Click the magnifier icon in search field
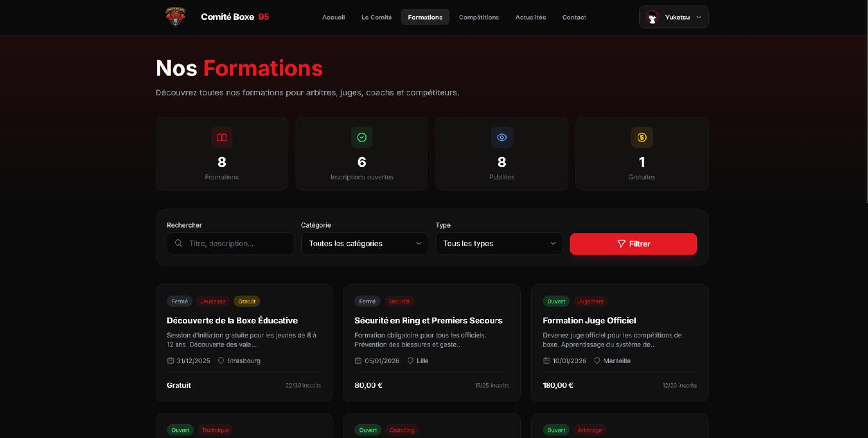Viewport: 868px width, 438px height. tap(178, 243)
